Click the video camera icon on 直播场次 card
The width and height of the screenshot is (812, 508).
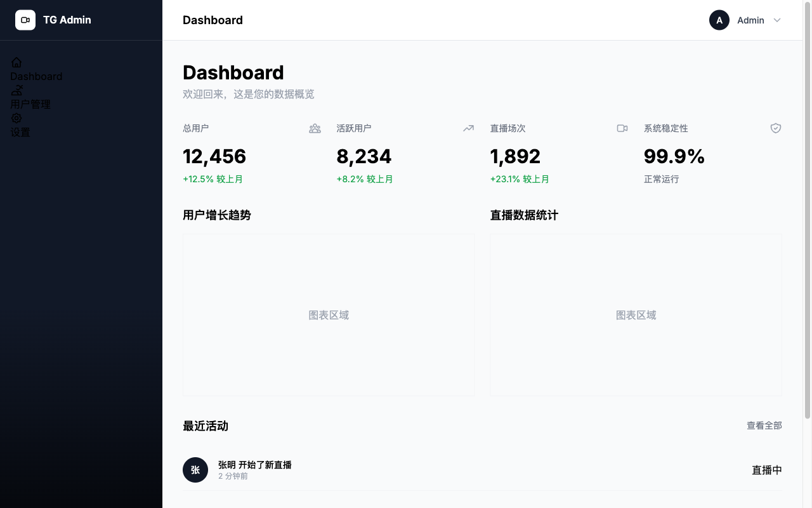click(622, 128)
